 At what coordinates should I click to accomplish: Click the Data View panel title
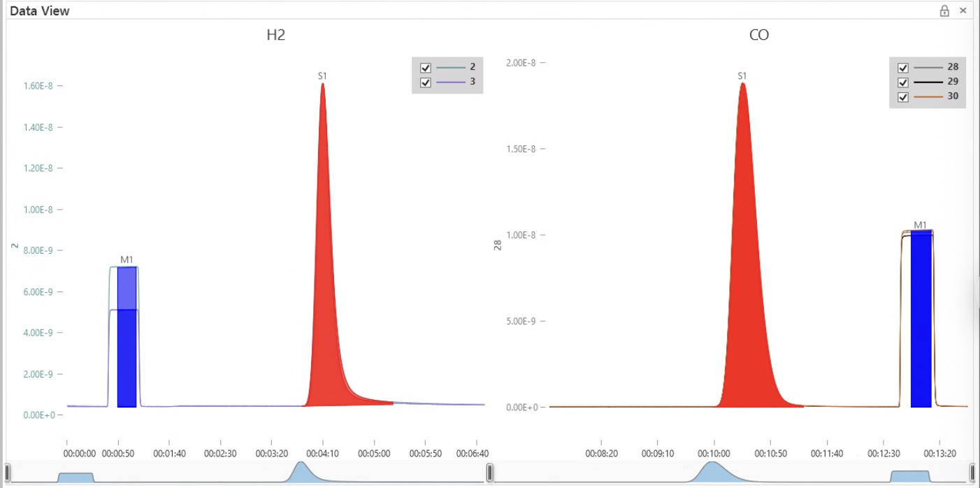[40, 11]
